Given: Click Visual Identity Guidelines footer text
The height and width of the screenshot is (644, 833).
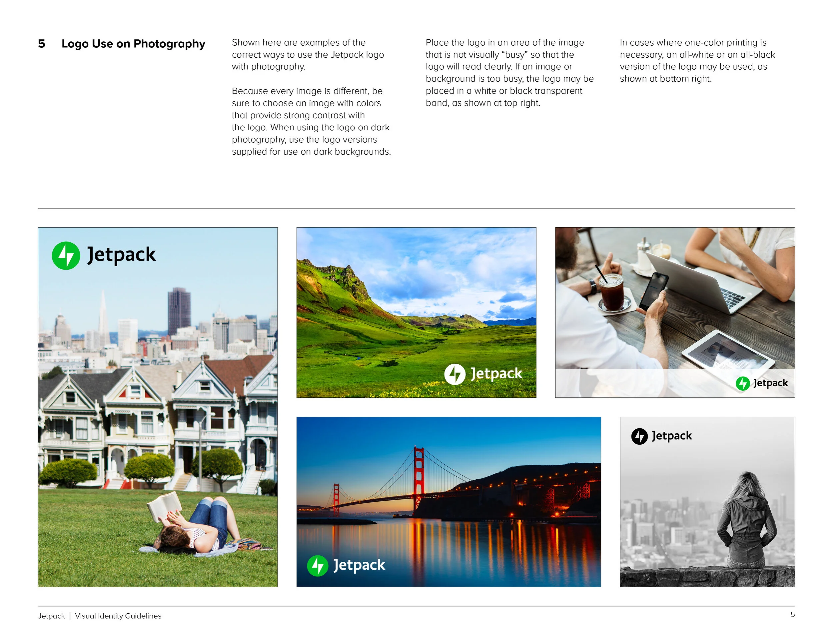Looking at the screenshot, I should 118,616.
